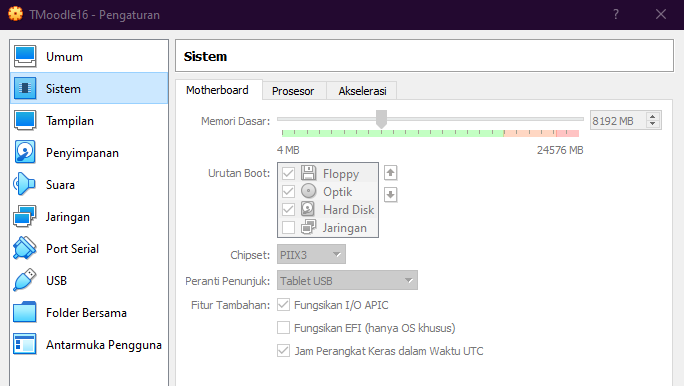Open Peranti Penunjuk Tablet USB dropdown
This screenshot has width=684, height=386.
pos(347,280)
